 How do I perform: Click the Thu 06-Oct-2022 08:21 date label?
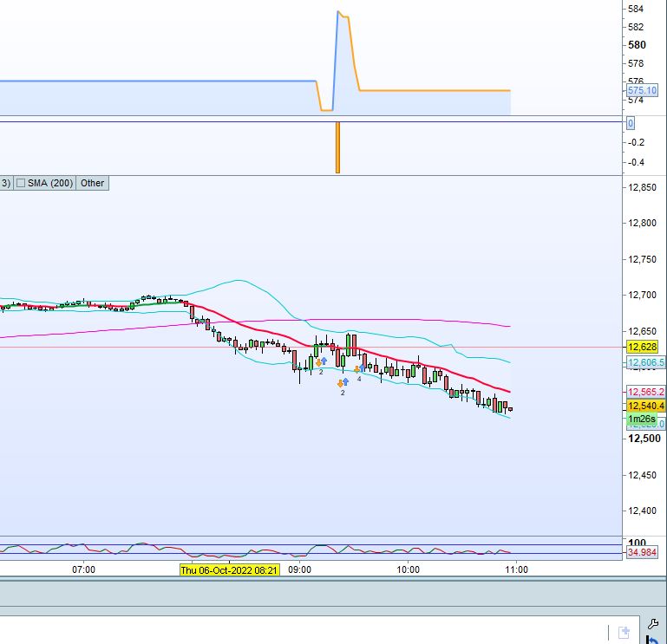coord(230,570)
